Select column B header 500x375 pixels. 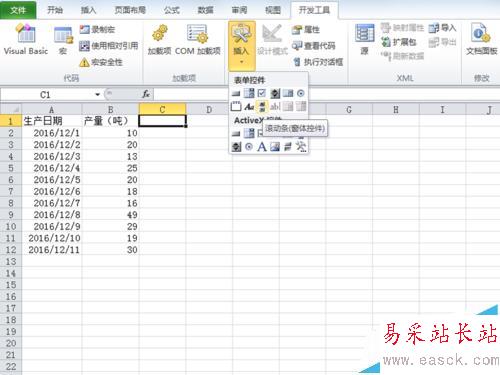110,109
